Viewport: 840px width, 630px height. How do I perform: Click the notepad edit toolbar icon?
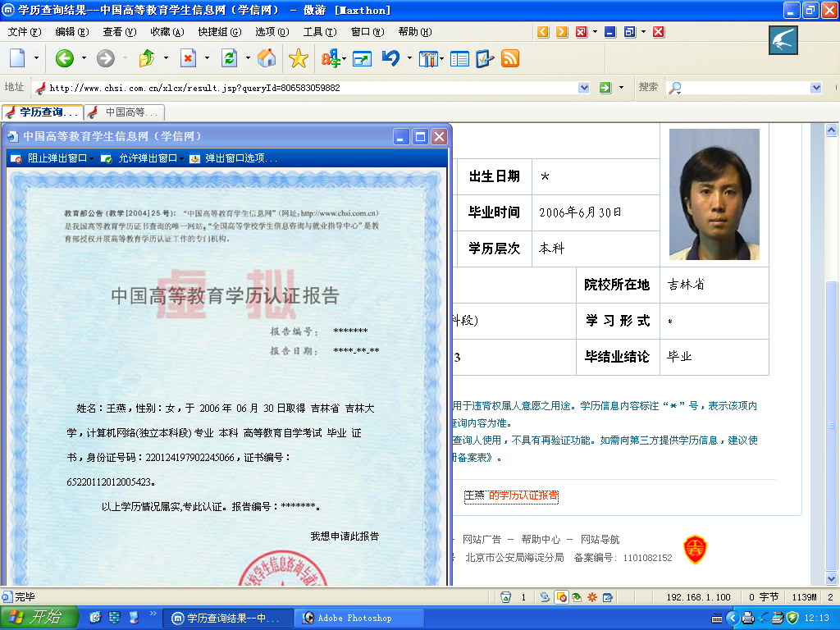click(484, 58)
